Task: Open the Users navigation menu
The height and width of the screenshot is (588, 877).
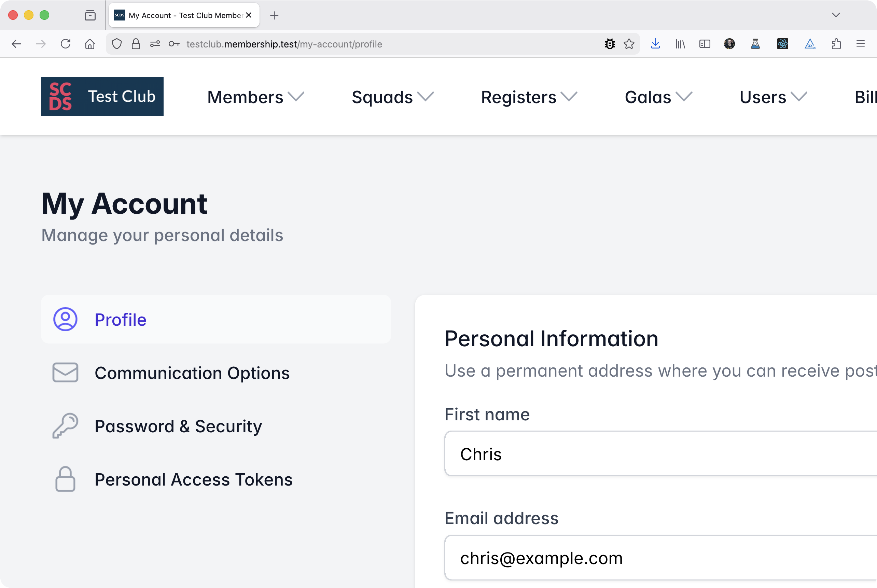Action: (x=772, y=97)
